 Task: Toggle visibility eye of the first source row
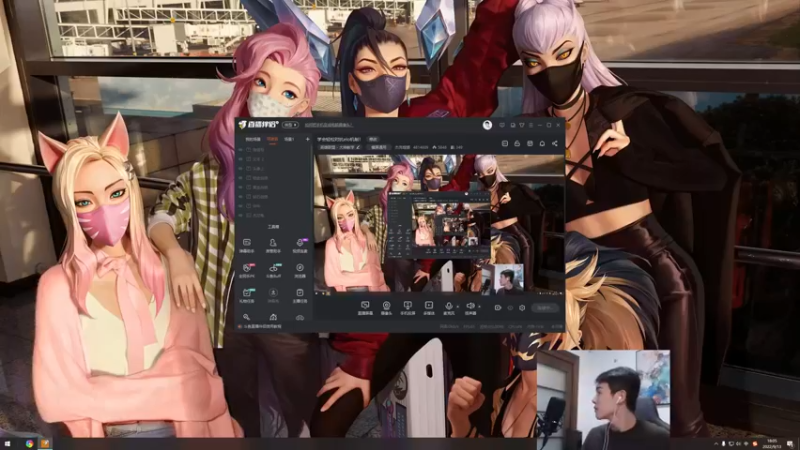point(241,150)
